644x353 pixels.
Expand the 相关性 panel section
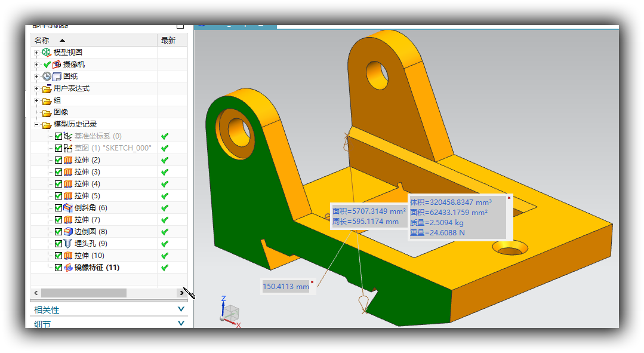[x=181, y=309]
